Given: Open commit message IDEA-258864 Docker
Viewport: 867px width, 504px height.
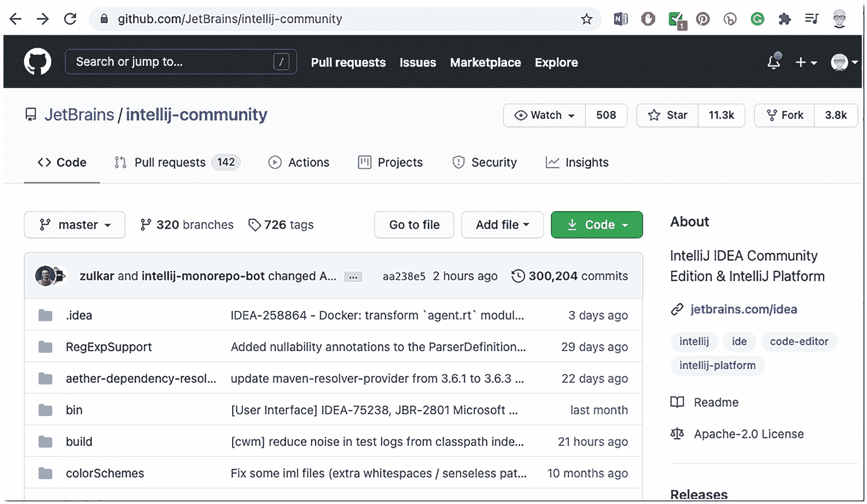Looking at the screenshot, I should pyautogui.click(x=377, y=315).
